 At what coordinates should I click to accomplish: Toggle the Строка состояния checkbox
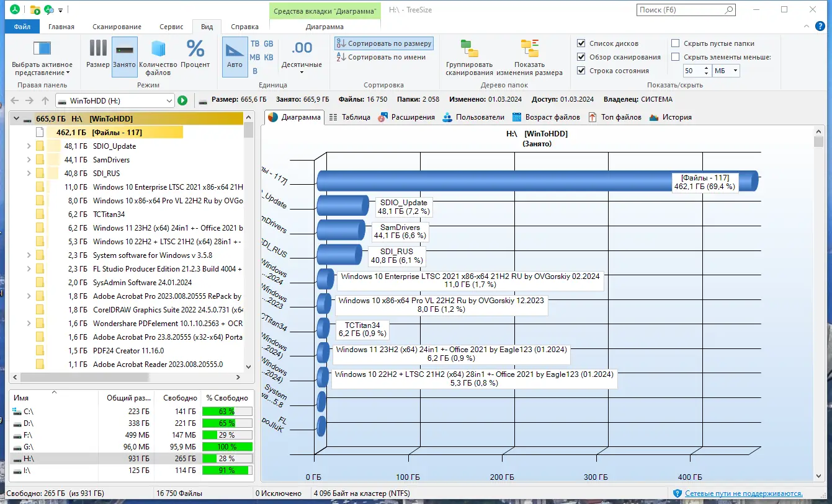[x=581, y=71]
